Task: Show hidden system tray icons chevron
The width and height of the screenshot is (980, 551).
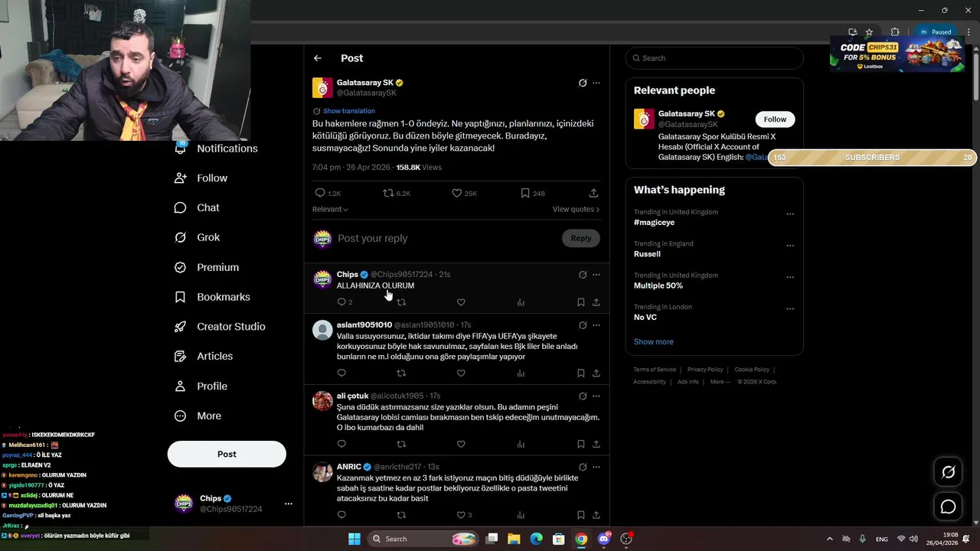Action: tap(830, 539)
